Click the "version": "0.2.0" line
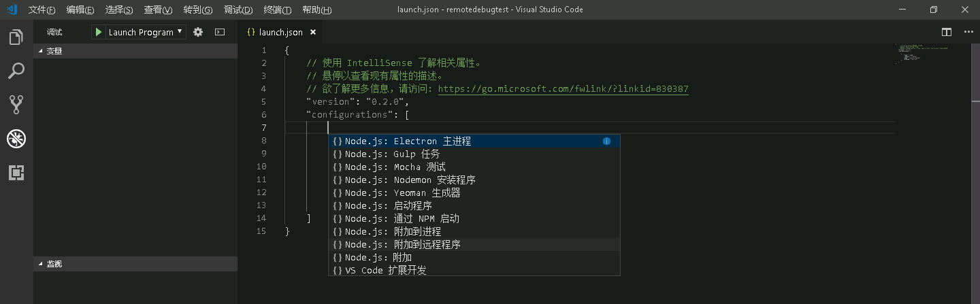Viewport: 980px width, 304px height. coord(357,102)
